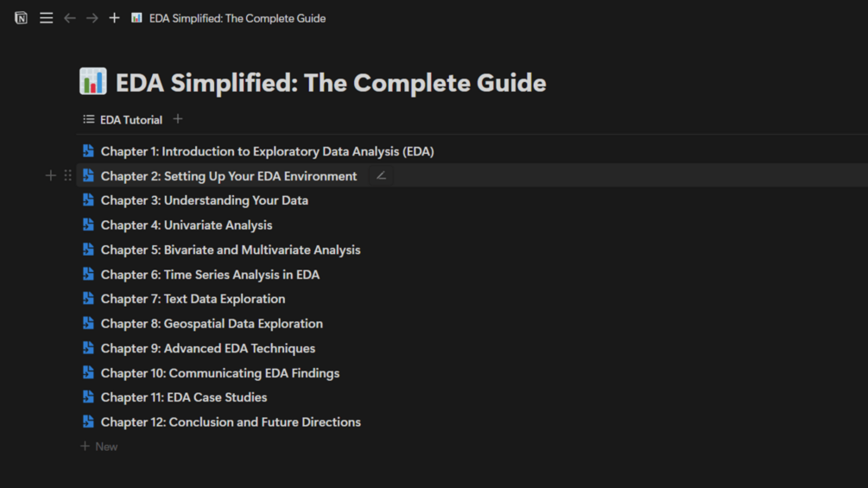The width and height of the screenshot is (868, 488).
Task: Open Chapter 6: Time Series Analysis in EDA
Action: tap(210, 275)
